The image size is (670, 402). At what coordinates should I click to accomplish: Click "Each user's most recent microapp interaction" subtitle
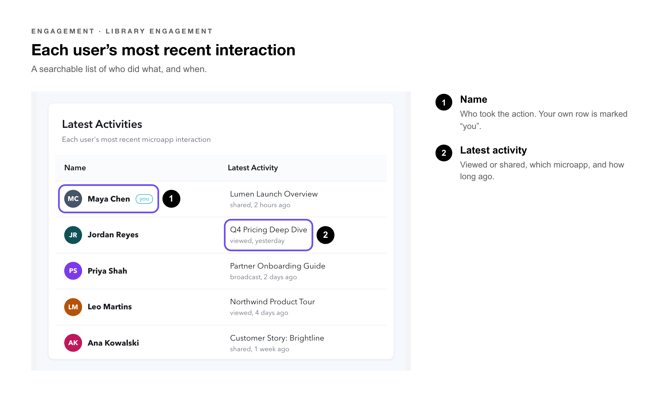pos(136,140)
